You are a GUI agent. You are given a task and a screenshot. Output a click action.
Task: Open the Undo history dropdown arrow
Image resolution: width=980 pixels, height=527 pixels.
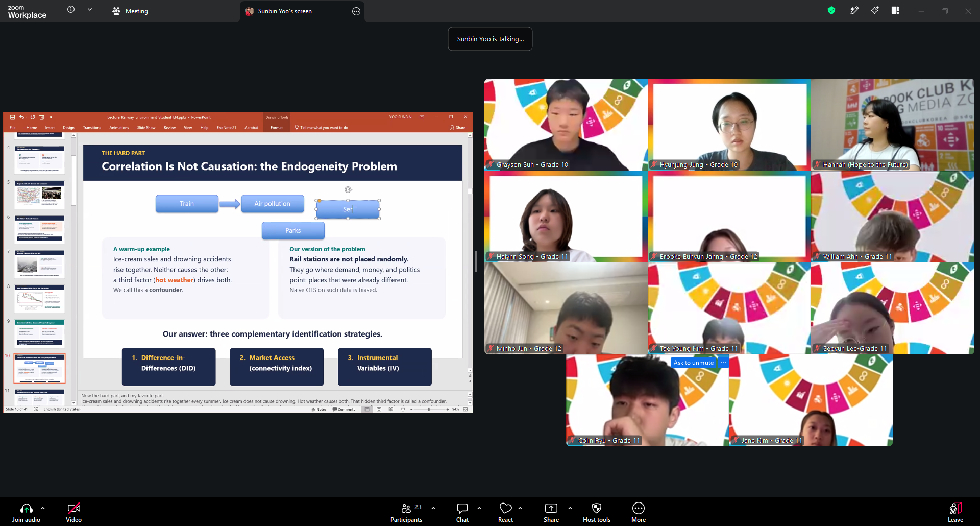tap(27, 117)
